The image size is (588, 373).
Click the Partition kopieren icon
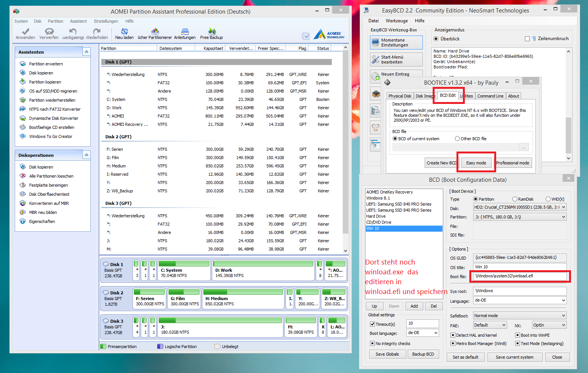tap(23, 82)
